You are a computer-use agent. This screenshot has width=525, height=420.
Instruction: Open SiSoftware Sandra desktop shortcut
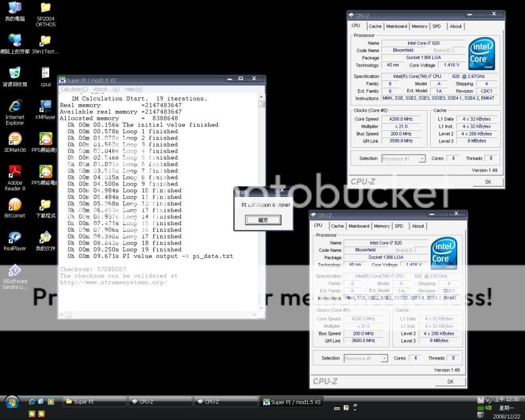[x=15, y=271]
